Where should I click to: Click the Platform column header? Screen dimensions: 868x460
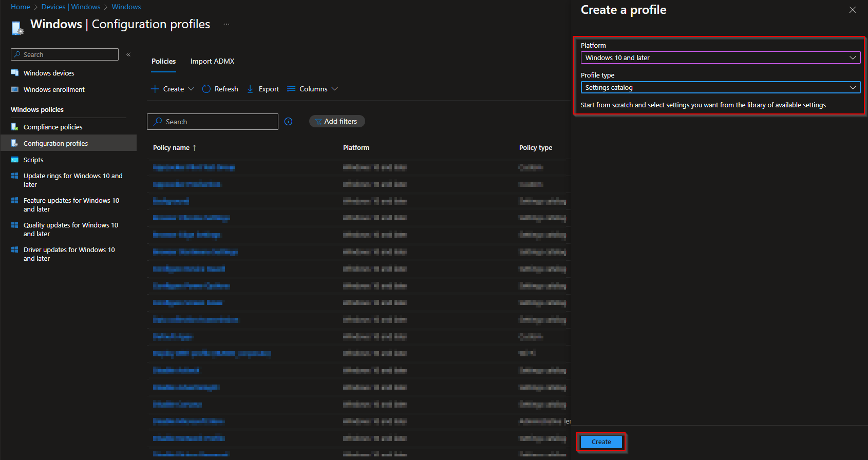pos(356,147)
